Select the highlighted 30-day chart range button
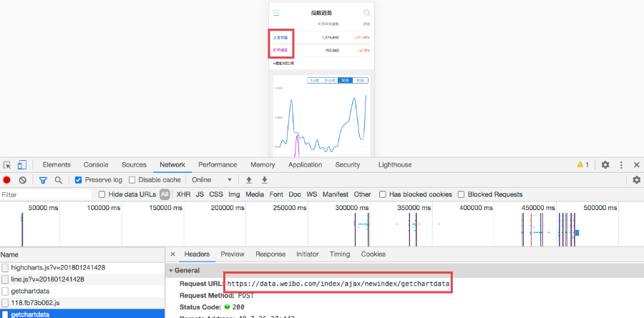 [345, 81]
